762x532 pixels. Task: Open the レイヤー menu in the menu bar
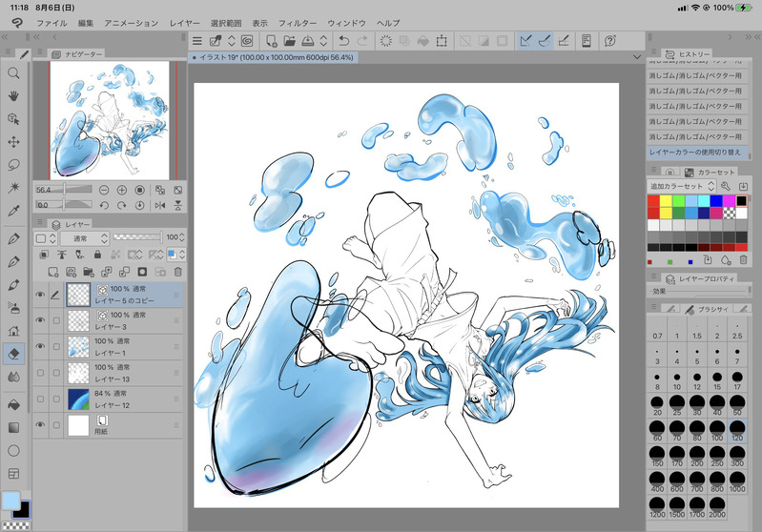[x=184, y=23]
